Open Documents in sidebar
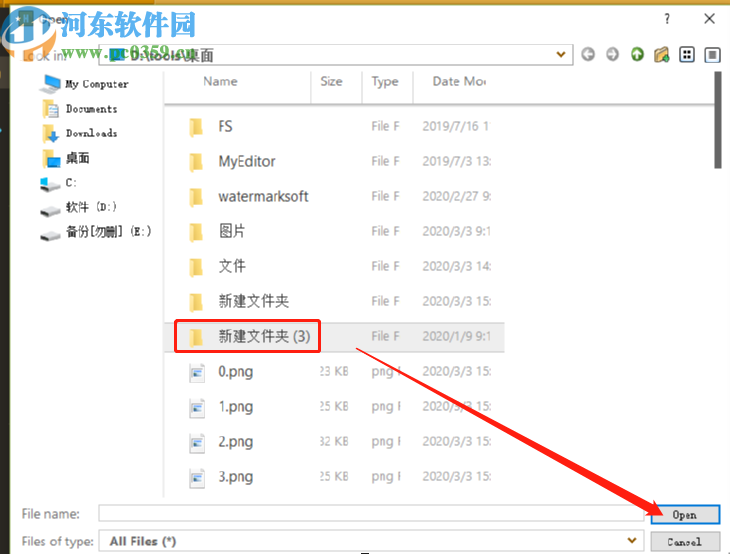Screen dimensions: 730x554 tap(80, 109)
